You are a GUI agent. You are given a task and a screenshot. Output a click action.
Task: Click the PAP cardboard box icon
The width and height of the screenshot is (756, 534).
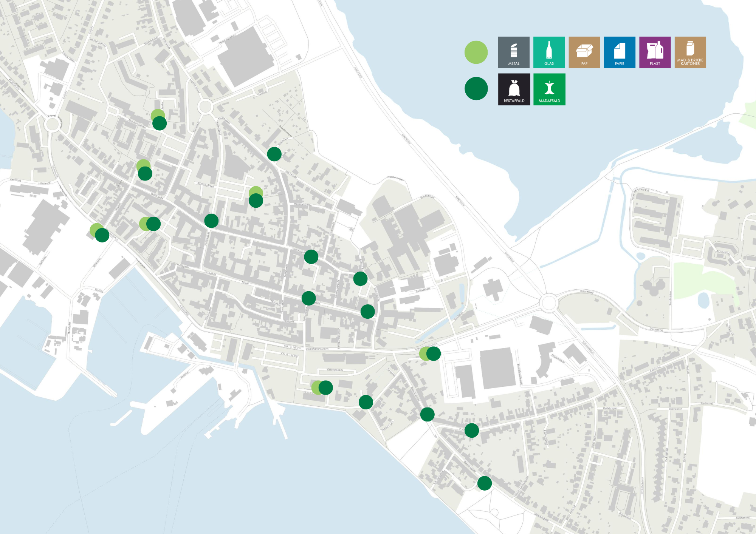[584, 52]
